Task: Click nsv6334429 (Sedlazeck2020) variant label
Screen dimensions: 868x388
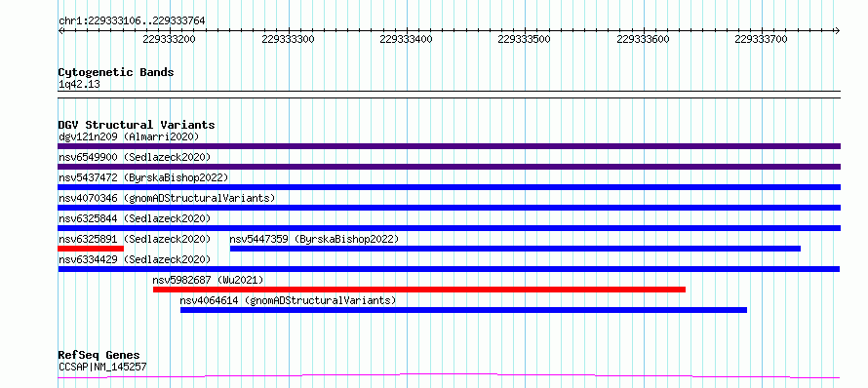Action: click(135, 259)
